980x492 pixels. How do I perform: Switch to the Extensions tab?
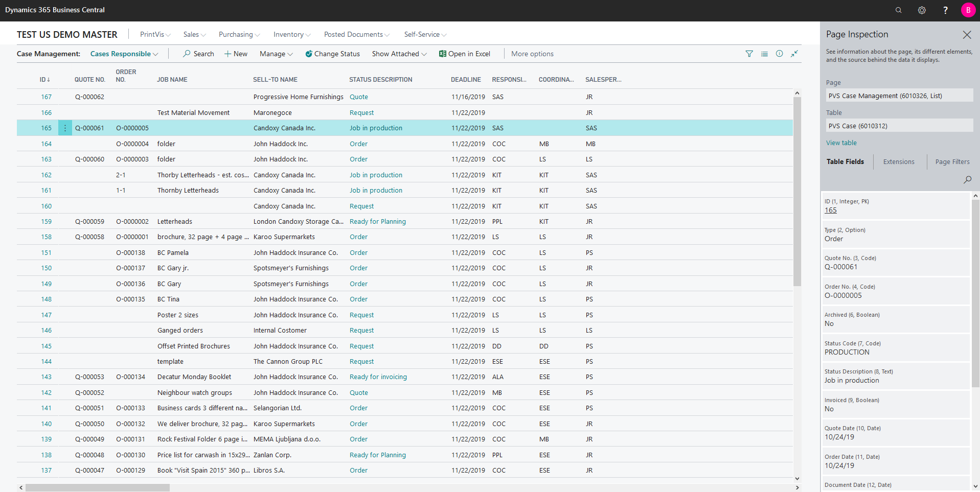899,161
